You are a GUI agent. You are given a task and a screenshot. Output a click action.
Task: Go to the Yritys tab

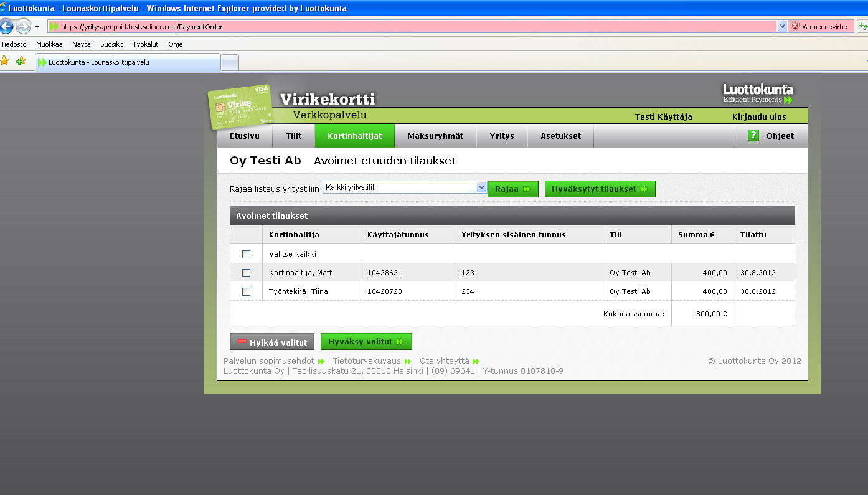coord(501,136)
